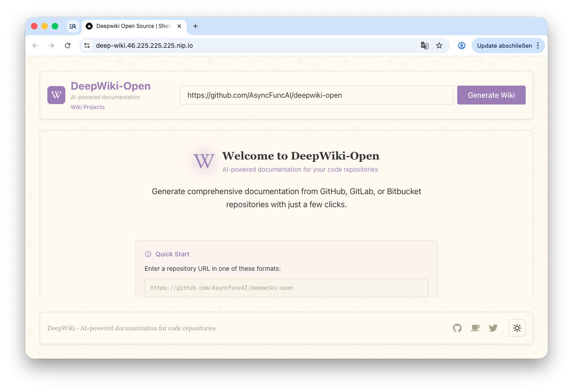Open the Twitter bird icon in footer
Screen dimensions: 573x392
point(493,328)
